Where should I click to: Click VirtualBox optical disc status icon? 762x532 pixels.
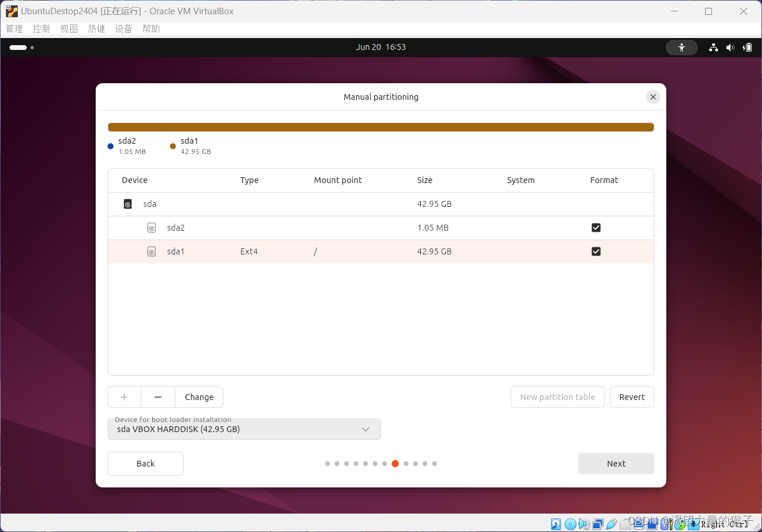[570, 524]
